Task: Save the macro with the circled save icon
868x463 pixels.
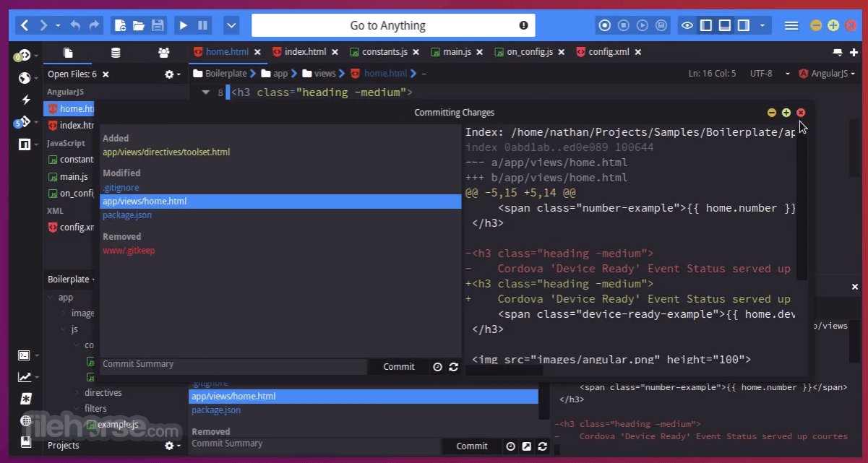Action: coord(661,25)
